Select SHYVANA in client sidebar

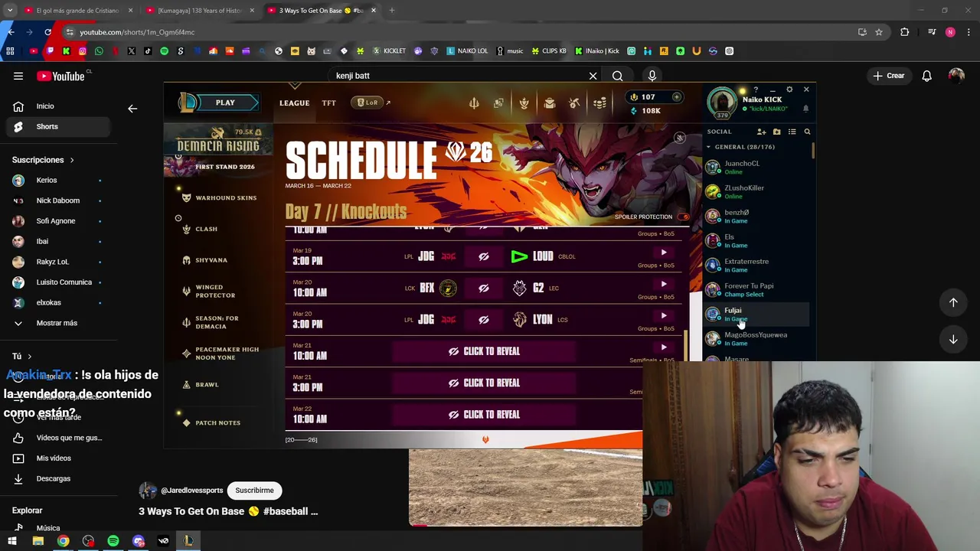click(211, 260)
